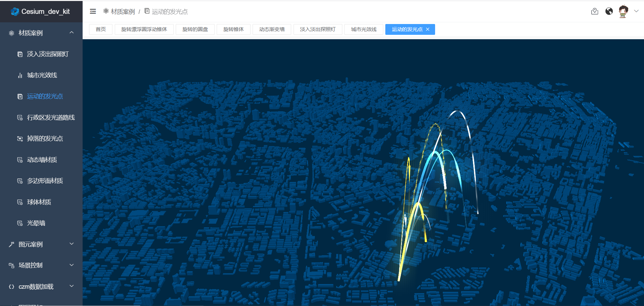Image resolution: width=644 pixels, height=306 pixels.
Task: Expand the czm数据加载 menu chevron
Action: (x=71, y=286)
